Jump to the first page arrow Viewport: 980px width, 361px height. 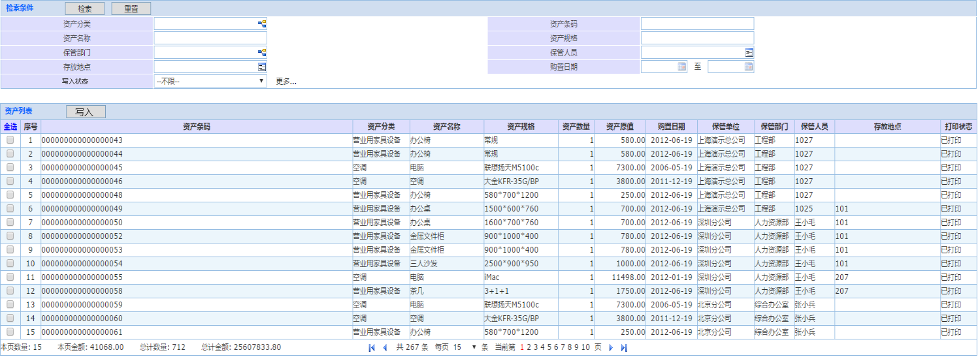click(372, 347)
